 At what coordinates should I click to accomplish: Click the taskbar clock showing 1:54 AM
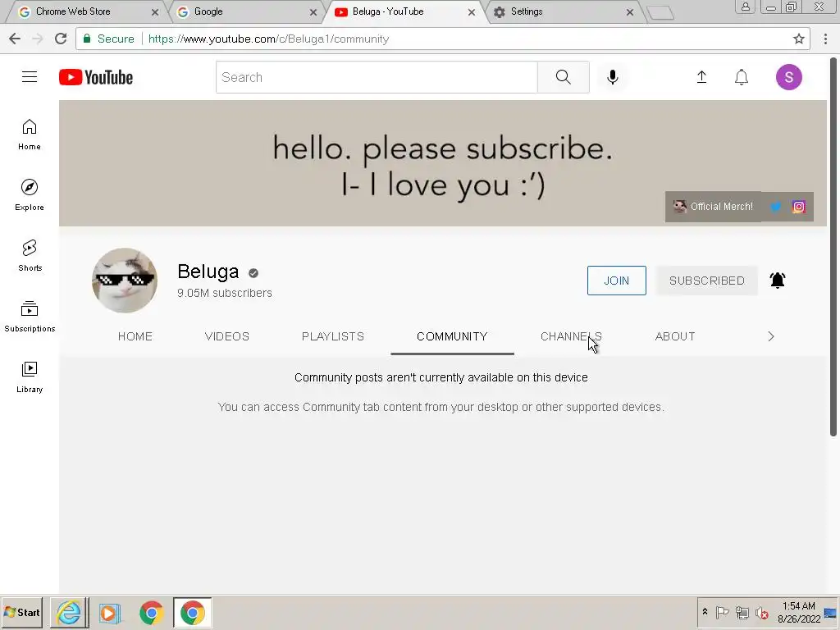click(799, 612)
